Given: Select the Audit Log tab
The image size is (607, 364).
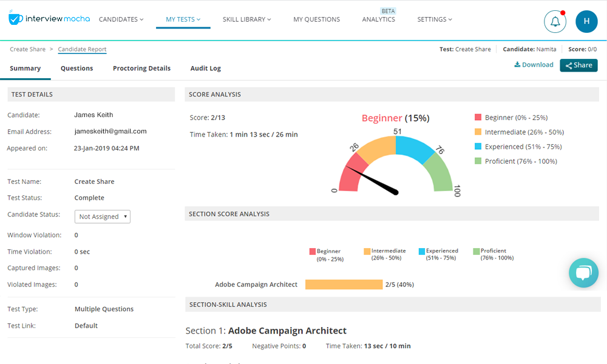Looking at the screenshot, I should pyautogui.click(x=205, y=68).
